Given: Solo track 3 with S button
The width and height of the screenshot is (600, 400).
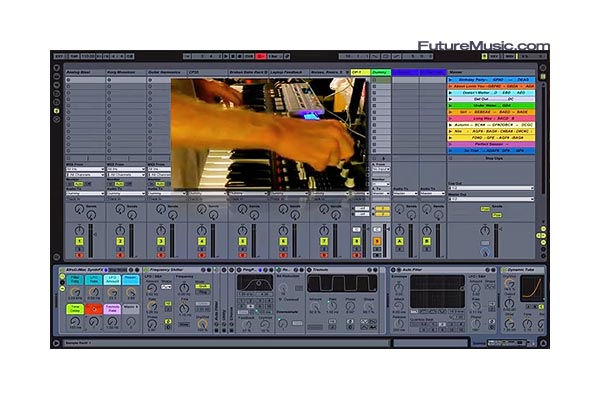Looking at the screenshot, I should (161, 249).
